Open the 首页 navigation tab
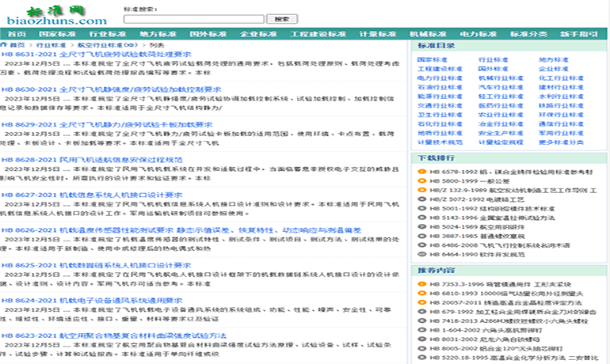Viewport: 610px width, 364px height. (17, 35)
